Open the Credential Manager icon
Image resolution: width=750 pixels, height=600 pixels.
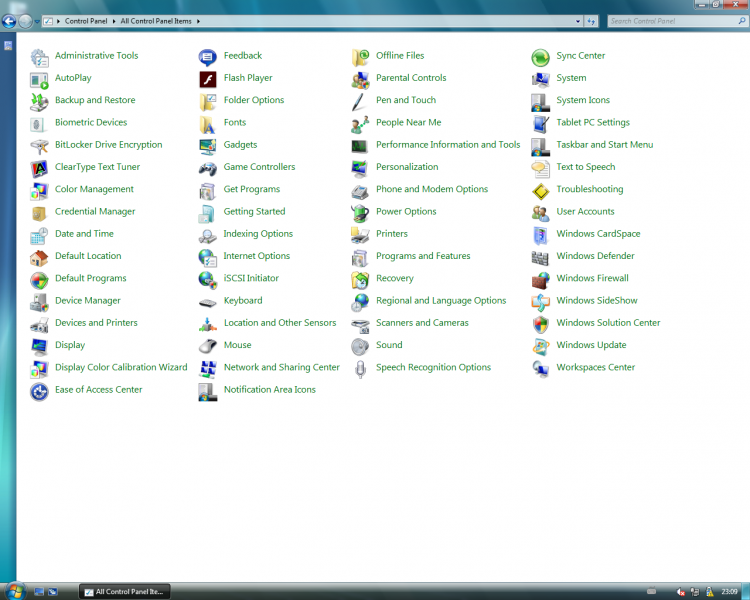[39, 213]
